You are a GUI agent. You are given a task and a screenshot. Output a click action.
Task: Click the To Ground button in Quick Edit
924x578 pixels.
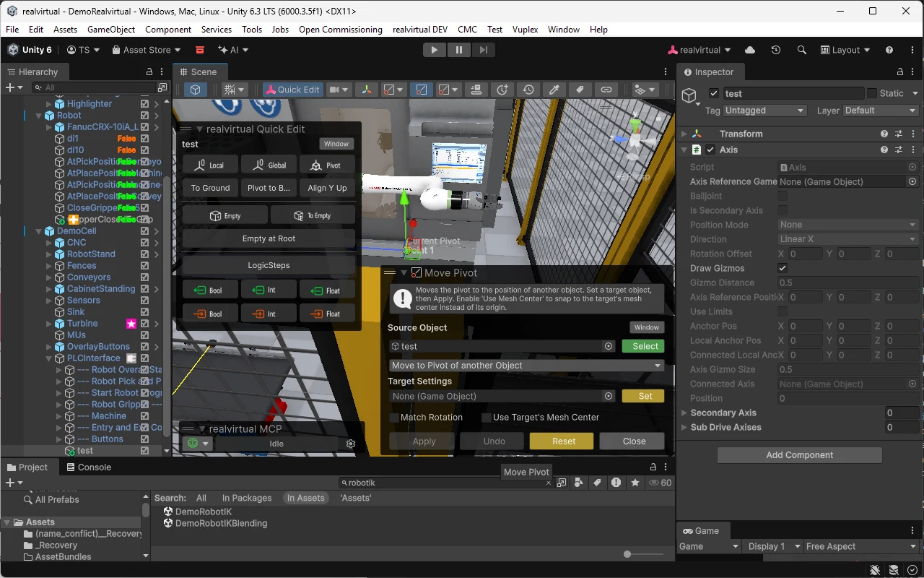[210, 188]
